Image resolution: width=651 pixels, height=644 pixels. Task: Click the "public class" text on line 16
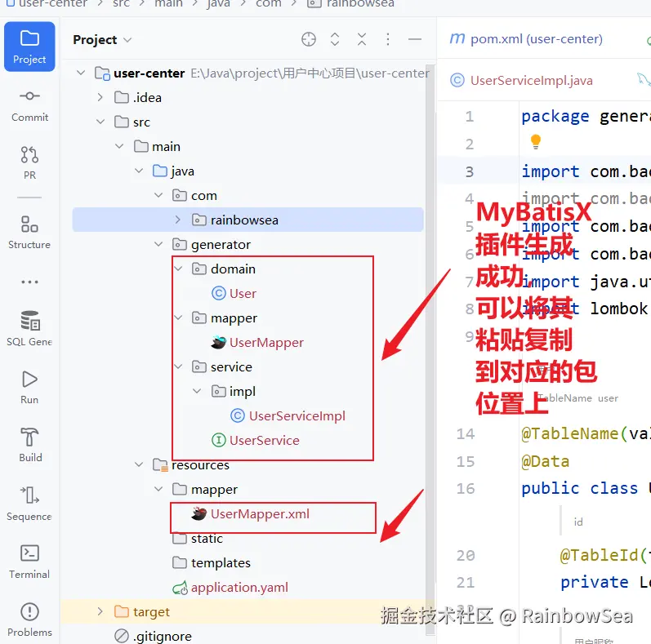pyautogui.click(x=580, y=488)
